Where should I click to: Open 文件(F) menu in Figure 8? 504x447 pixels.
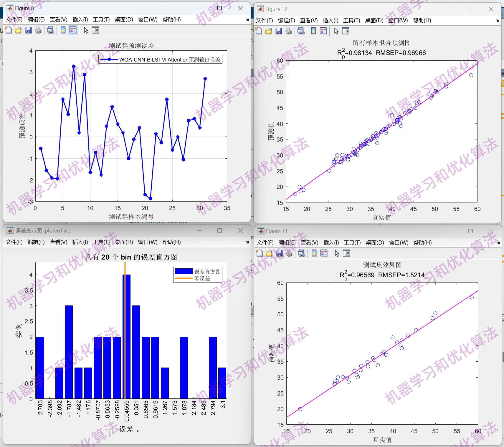click(x=14, y=20)
